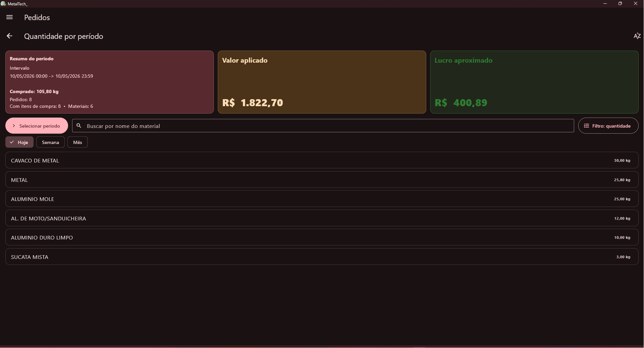Go back with the left arrow icon
644x348 pixels.
(x=9, y=36)
